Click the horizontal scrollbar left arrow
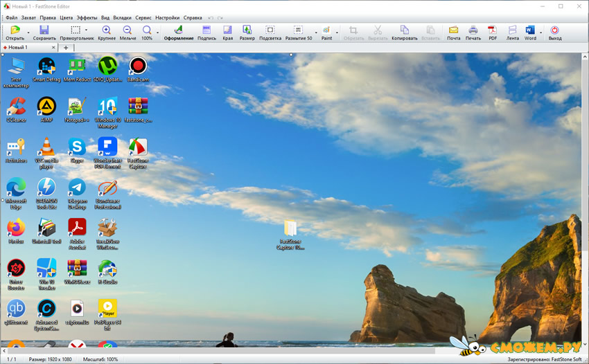 point(4,351)
